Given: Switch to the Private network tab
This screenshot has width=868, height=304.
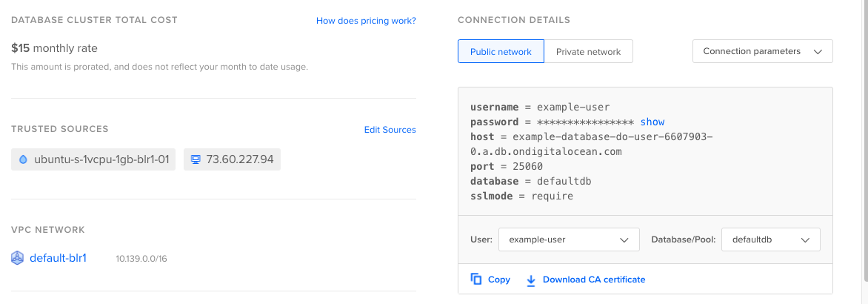Looking at the screenshot, I should [x=589, y=51].
